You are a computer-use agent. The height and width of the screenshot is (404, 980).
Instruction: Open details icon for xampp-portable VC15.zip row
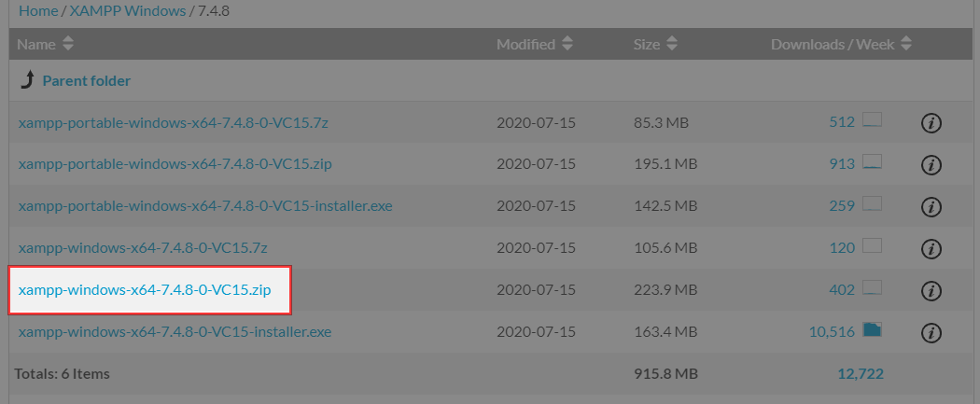point(931,165)
